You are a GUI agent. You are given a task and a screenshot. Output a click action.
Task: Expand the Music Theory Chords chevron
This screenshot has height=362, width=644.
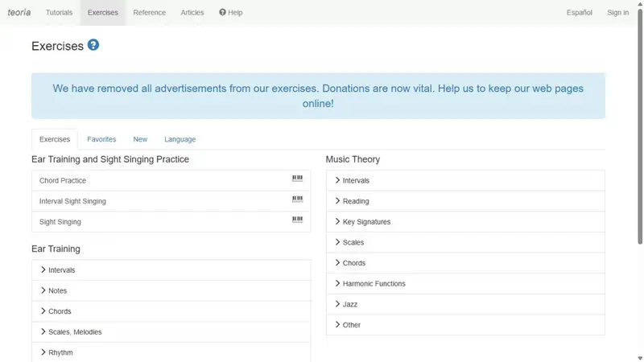pos(337,263)
